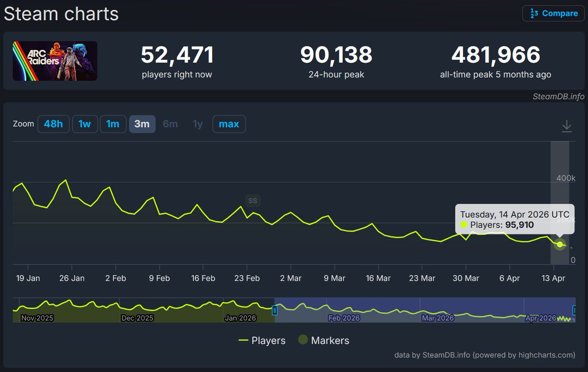Click the 26 Jan axis label

pos(72,278)
